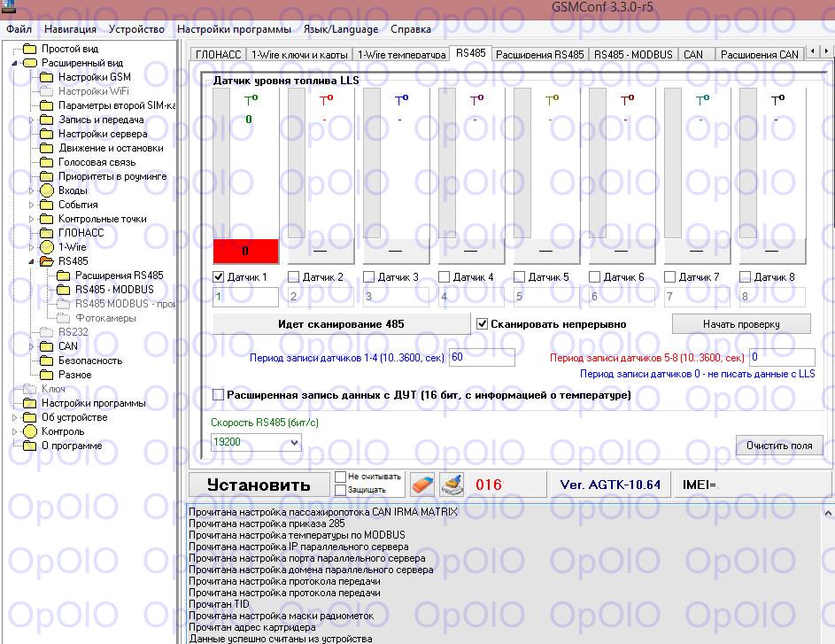The image size is (835, 644).
Task: Click the yellow circle icon for 1-Wire
Action: coord(47,247)
